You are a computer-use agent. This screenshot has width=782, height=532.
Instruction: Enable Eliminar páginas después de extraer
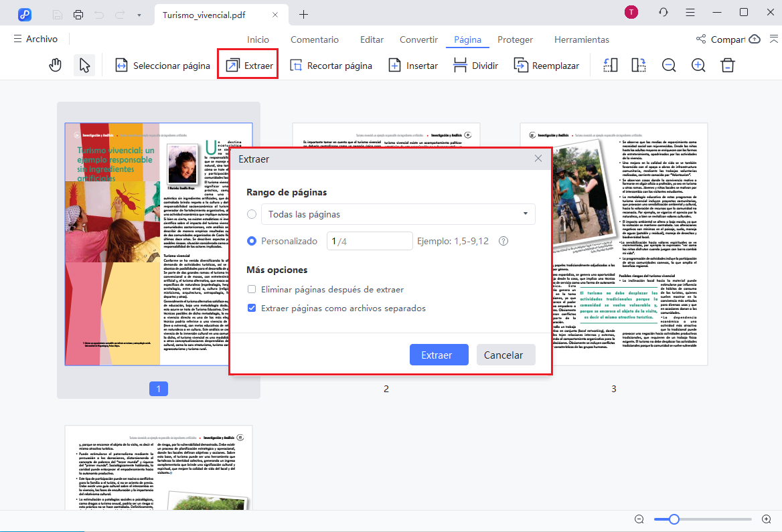(252, 289)
